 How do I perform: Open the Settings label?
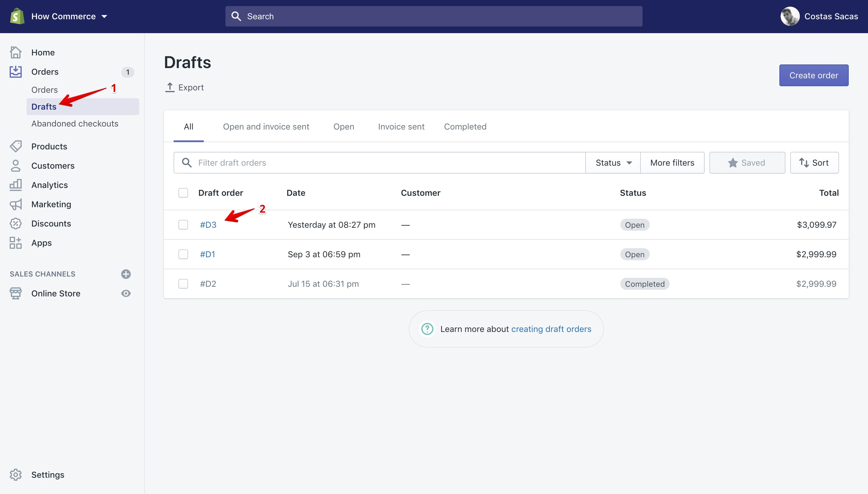(x=48, y=475)
